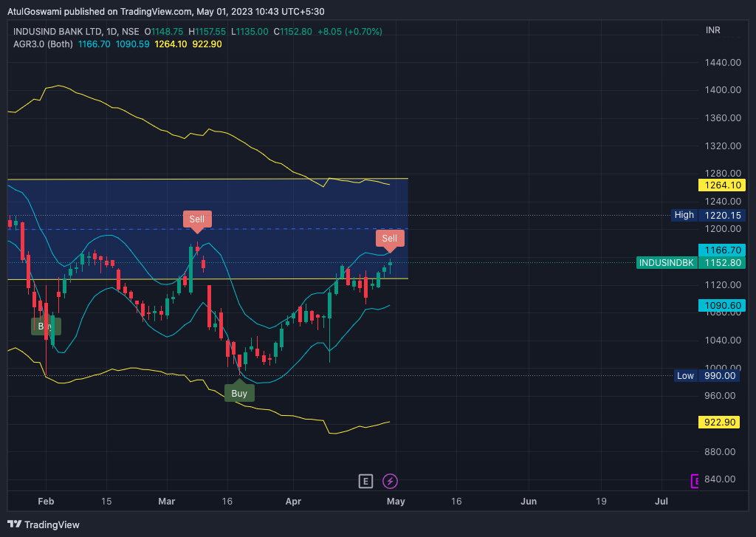Click the close value C1152.80

292,31
